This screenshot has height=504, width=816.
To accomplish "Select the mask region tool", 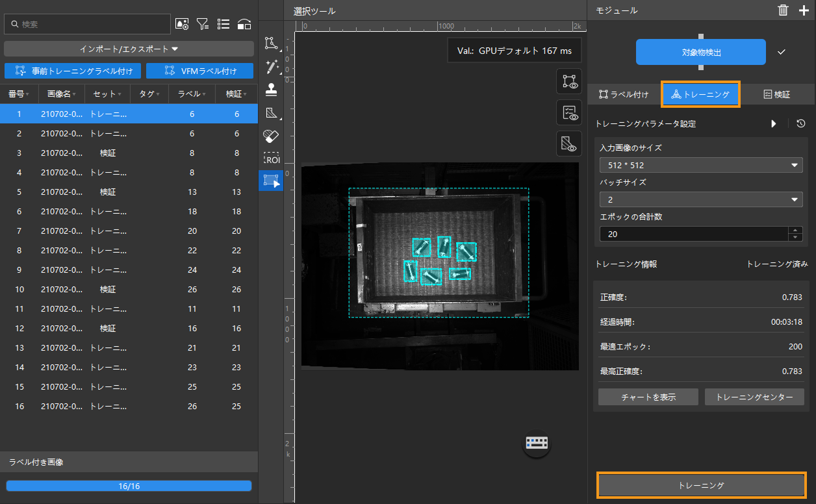I will [271, 113].
